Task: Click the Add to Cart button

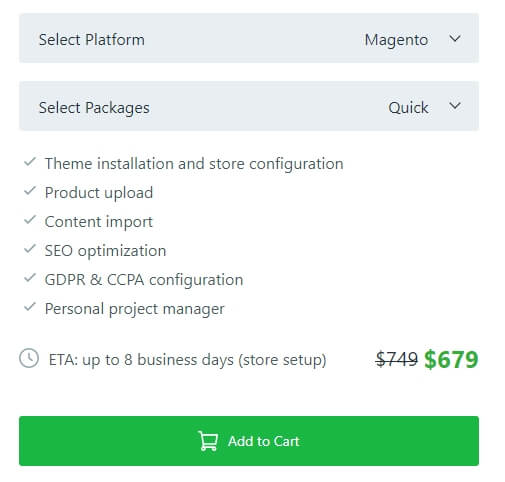Action: coord(249,441)
